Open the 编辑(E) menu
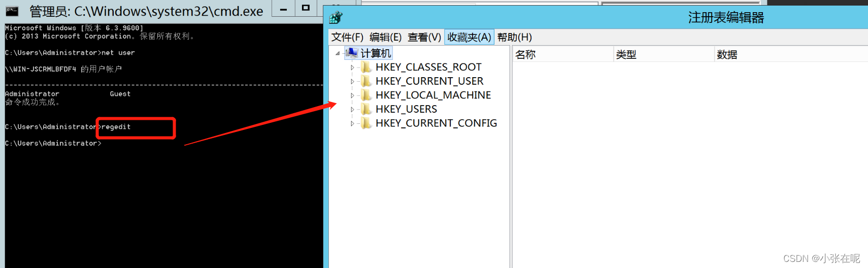The width and height of the screenshot is (868, 268). [385, 37]
